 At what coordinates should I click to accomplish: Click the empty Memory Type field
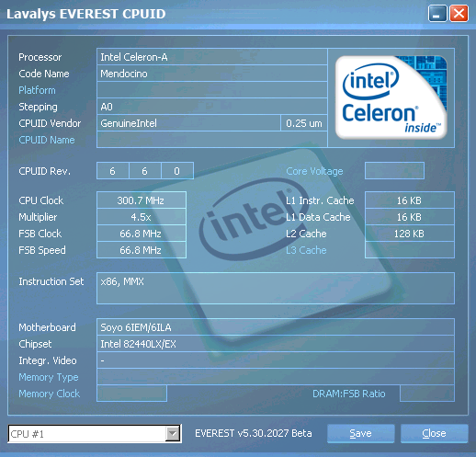click(x=276, y=377)
